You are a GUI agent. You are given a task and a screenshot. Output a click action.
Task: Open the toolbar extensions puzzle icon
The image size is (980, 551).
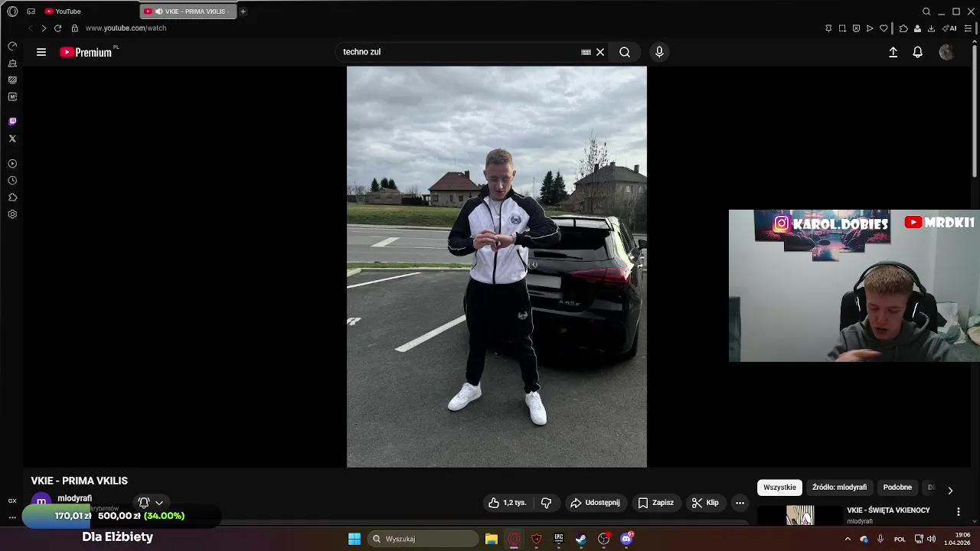[903, 28]
